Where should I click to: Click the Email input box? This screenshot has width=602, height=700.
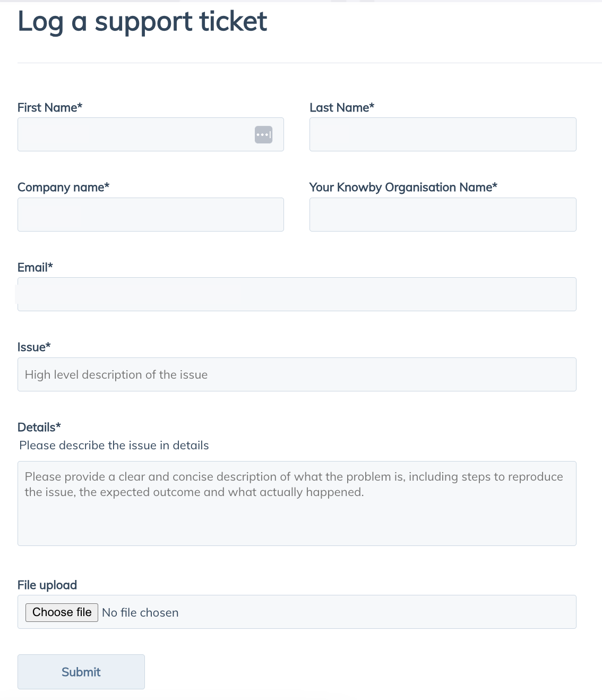click(297, 294)
